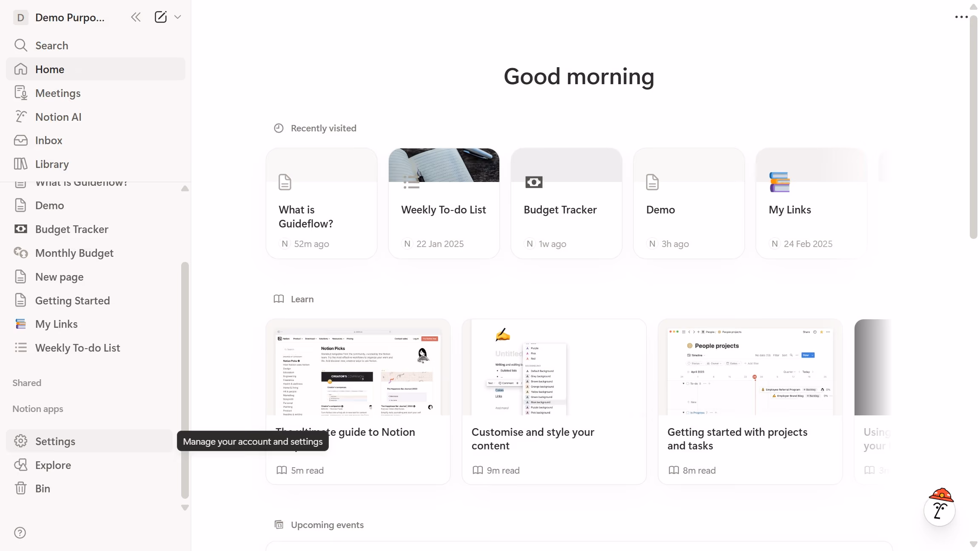The height and width of the screenshot is (551, 980).
Task: Click the Search magnifier icon
Action: tap(20, 45)
